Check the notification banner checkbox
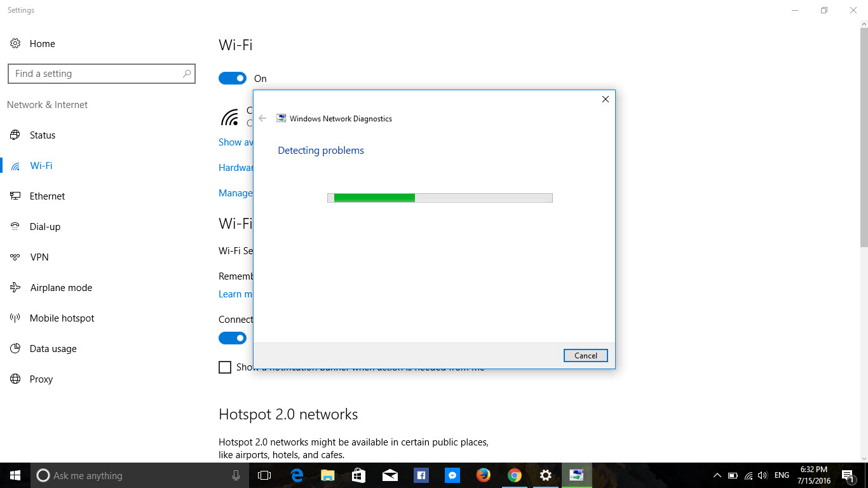This screenshot has width=868, height=488. pyautogui.click(x=225, y=367)
